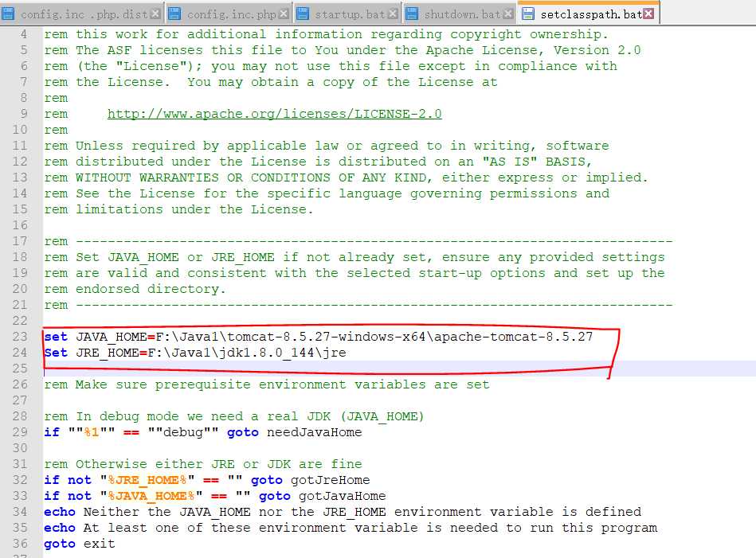Click the save icon on startup.bat tab
Screen dimensions: 756x558
tap(303, 14)
